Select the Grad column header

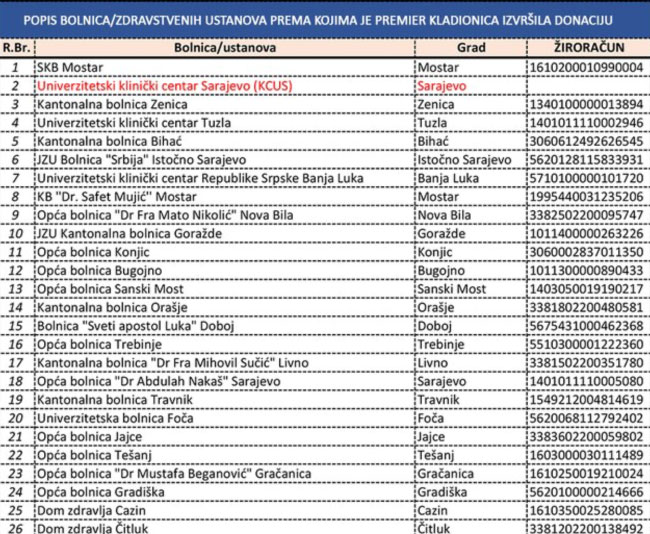[469, 48]
